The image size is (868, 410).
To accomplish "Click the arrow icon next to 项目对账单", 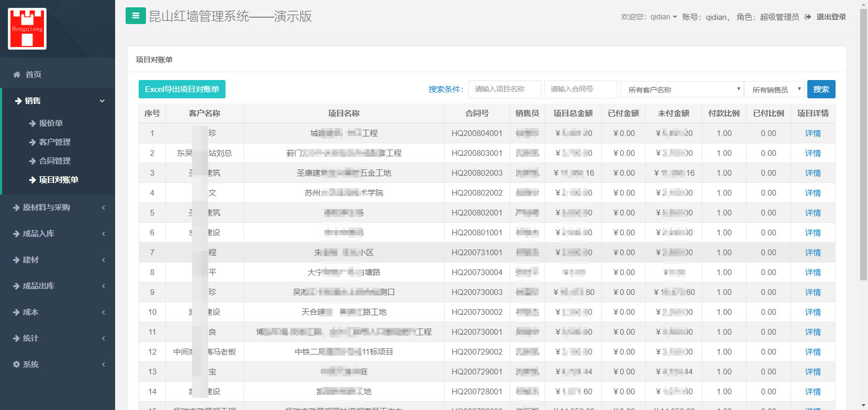I will point(32,180).
